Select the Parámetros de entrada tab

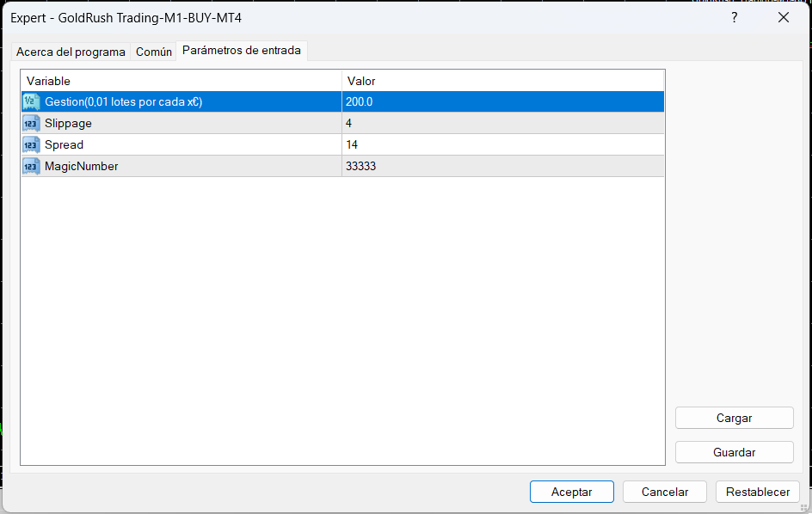242,51
